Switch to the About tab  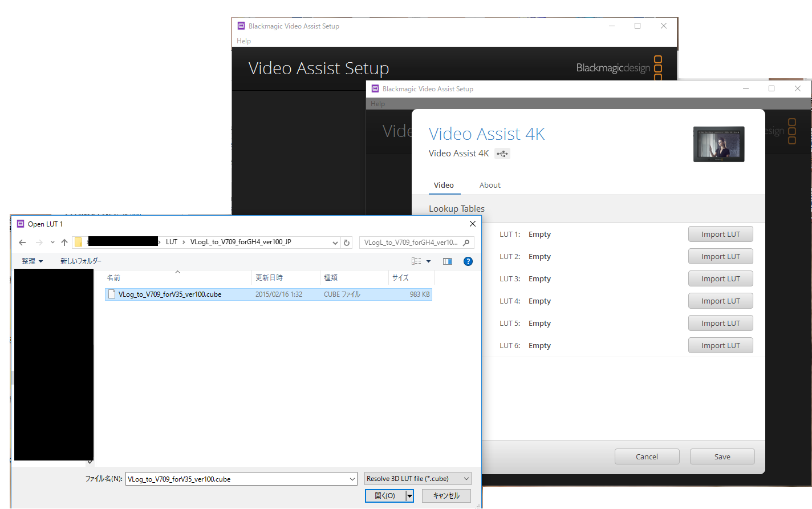(x=490, y=185)
